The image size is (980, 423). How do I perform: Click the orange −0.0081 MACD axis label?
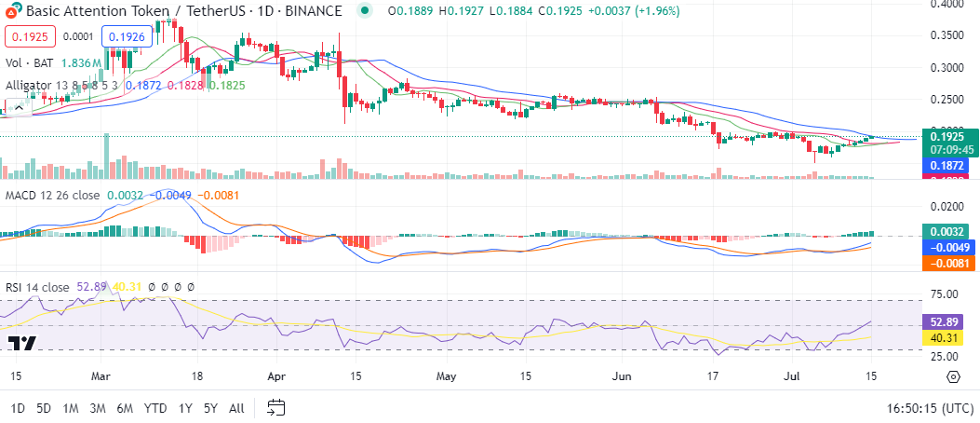tap(946, 263)
